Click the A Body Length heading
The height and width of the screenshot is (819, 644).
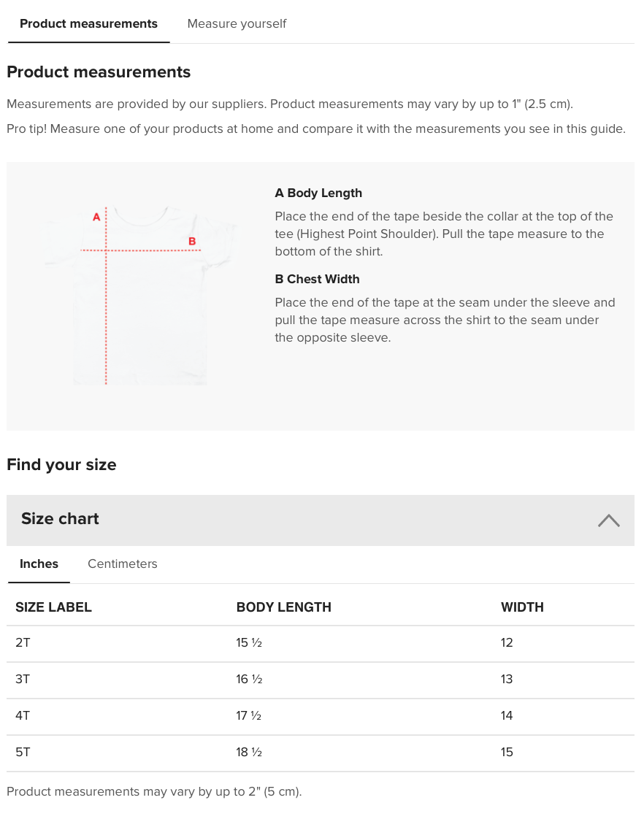(318, 193)
